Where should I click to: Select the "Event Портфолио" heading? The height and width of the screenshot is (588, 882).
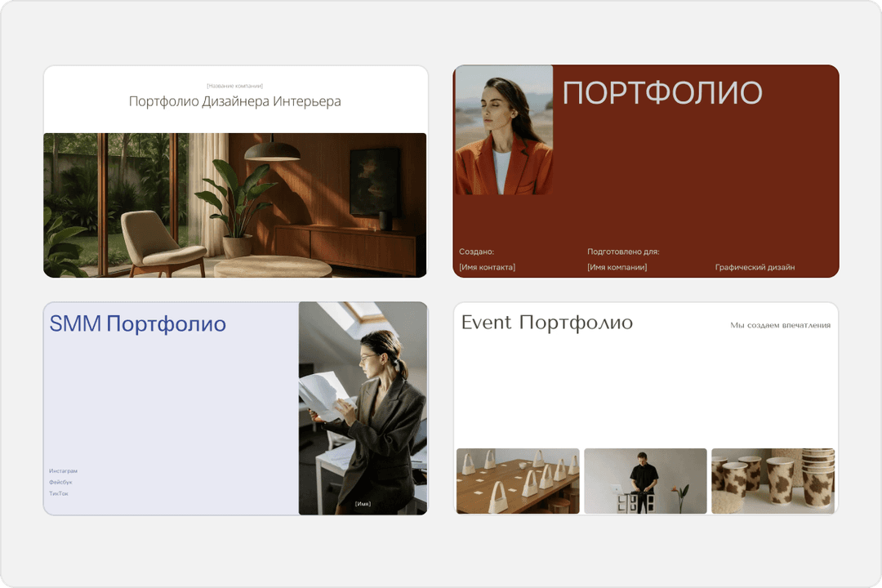547,323
